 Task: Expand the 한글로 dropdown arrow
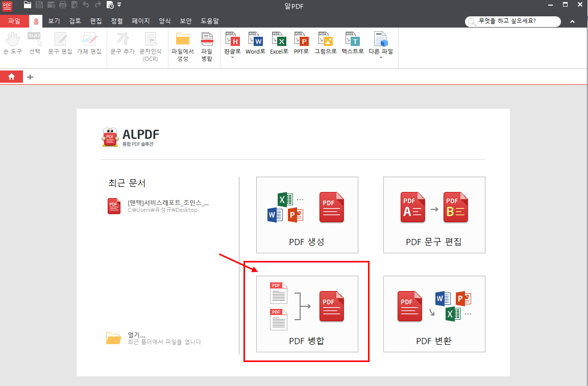(233, 58)
